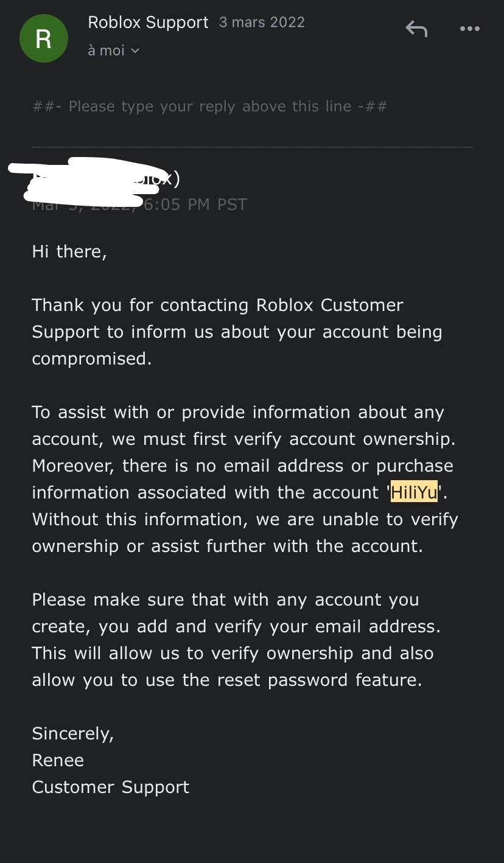Select 'Please type your reply above' line
Screen dimensions: 504x863
coord(209,106)
